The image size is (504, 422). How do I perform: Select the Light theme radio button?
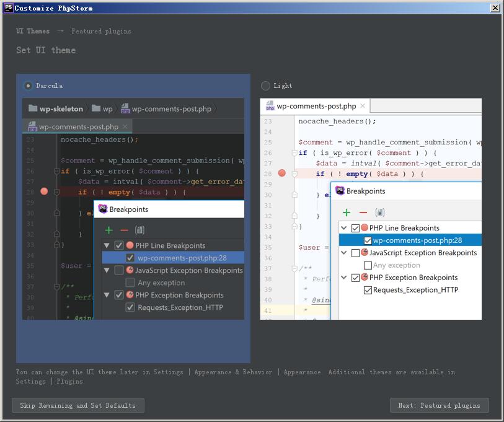[x=265, y=86]
